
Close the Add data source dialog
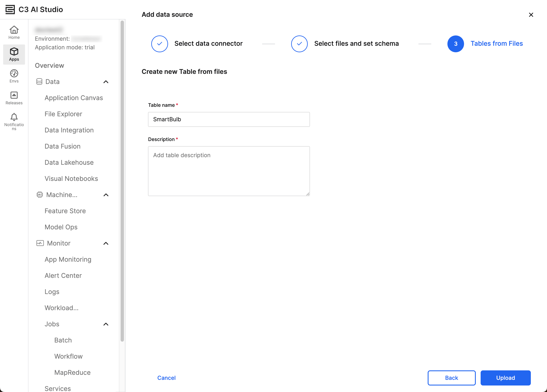[x=531, y=15]
